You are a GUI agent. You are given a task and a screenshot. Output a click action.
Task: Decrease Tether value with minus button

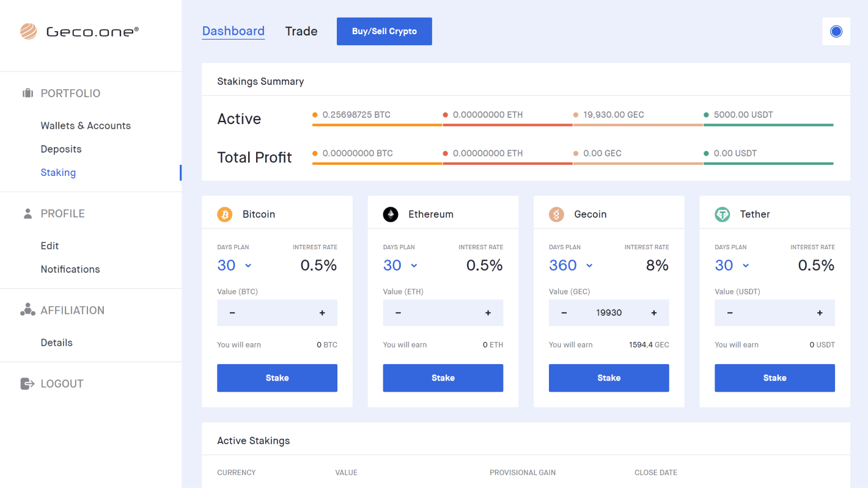coord(730,313)
